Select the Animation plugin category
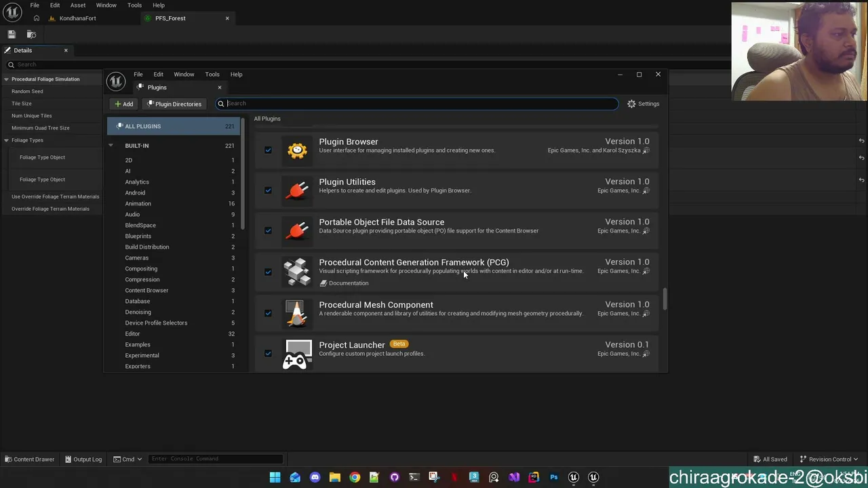Viewport: 868px width, 488px height. (138, 203)
